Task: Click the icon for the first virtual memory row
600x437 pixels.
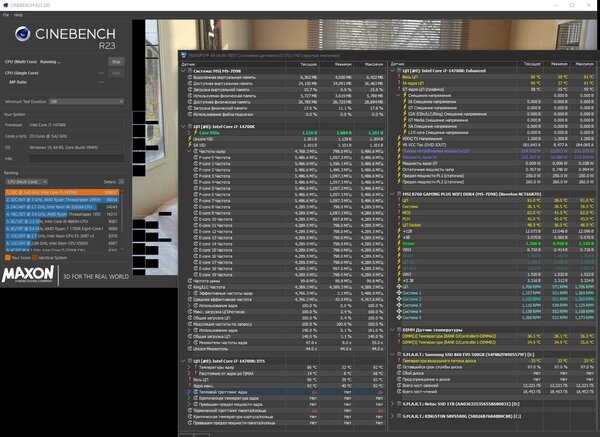Action: (x=190, y=77)
